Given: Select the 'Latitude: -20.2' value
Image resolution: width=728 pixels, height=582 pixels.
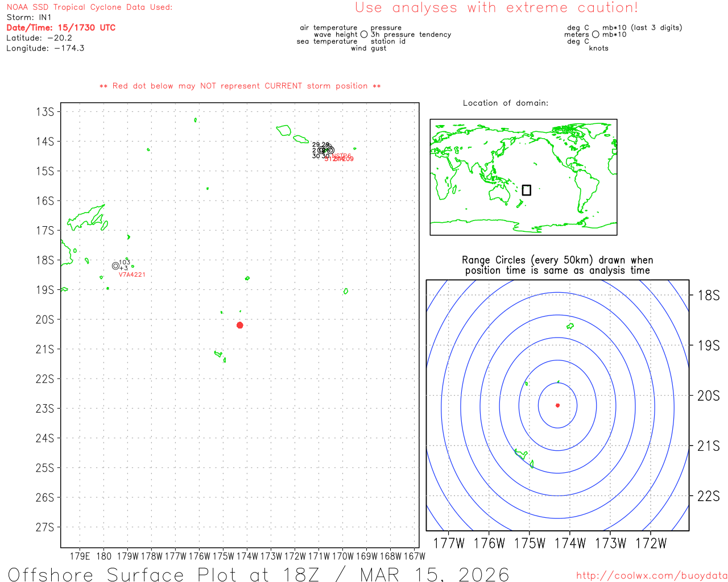Looking at the screenshot, I should [x=39, y=38].
